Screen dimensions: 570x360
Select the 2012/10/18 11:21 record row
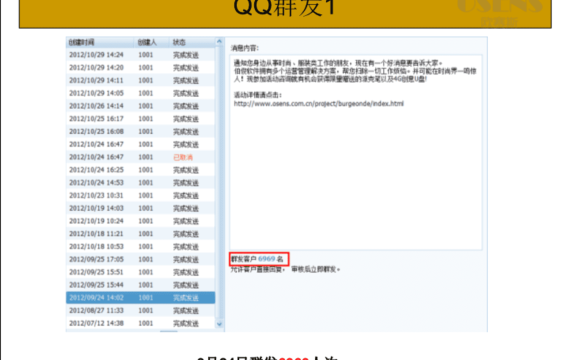(x=141, y=234)
